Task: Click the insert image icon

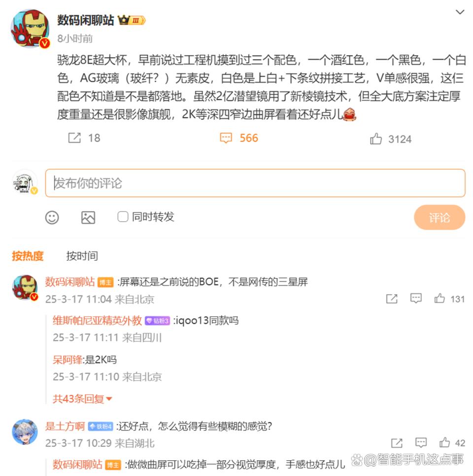Action: [x=88, y=217]
